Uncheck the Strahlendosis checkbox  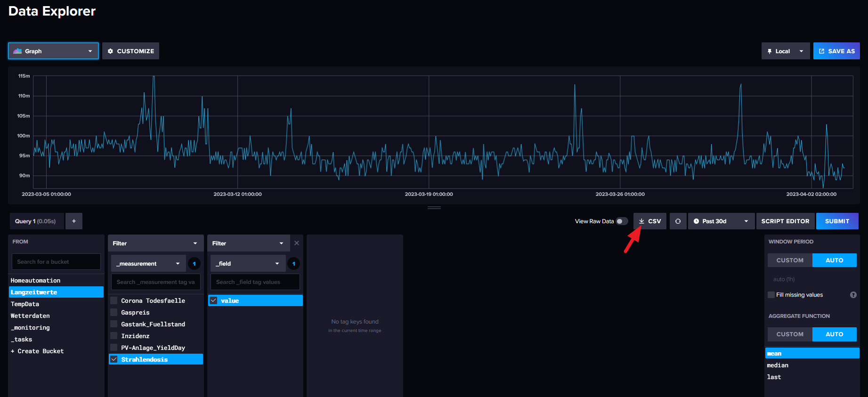click(x=114, y=359)
